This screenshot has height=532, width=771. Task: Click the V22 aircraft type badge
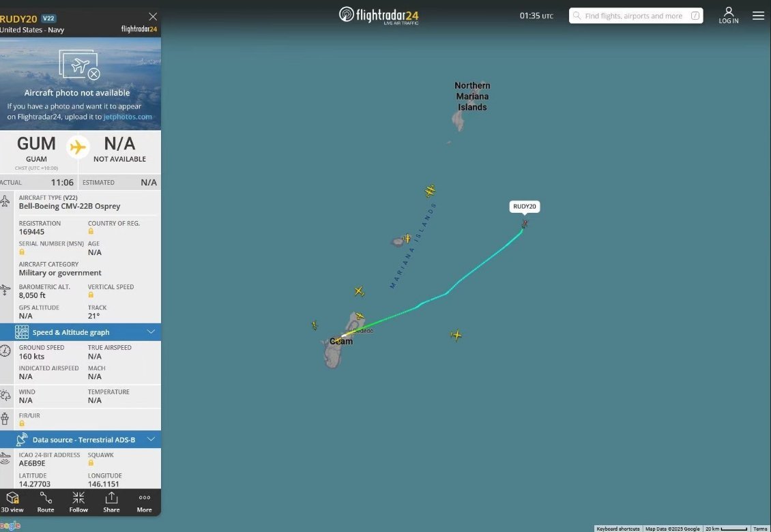click(48, 18)
